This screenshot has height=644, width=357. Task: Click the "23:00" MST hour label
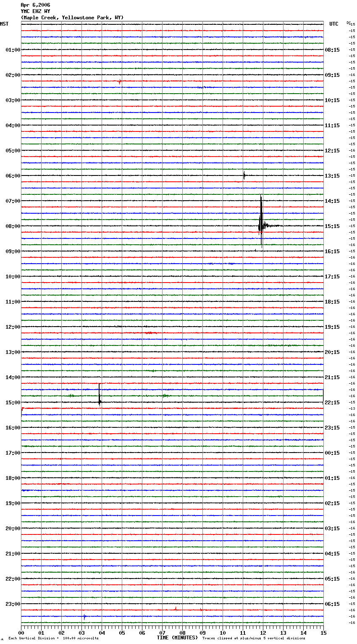[13, 604]
